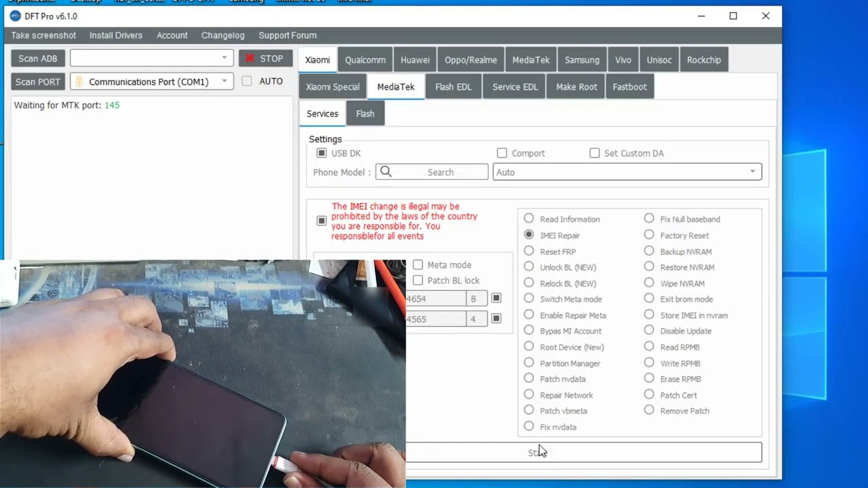Select Partition Manager option
This screenshot has height=488, width=868.
click(529, 363)
